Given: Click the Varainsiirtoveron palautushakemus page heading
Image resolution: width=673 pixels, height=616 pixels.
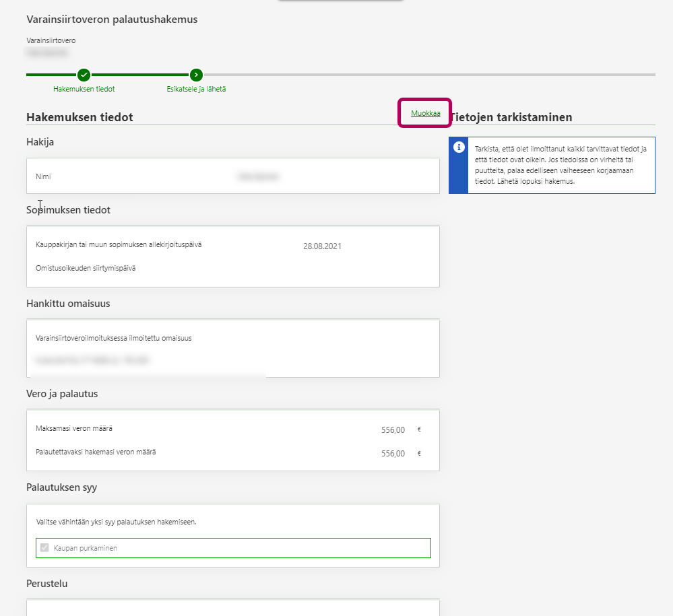Looking at the screenshot, I should coord(112,20).
